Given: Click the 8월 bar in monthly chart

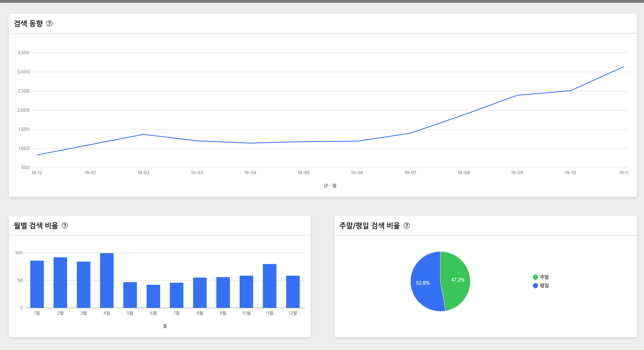Looking at the screenshot, I should point(200,293).
